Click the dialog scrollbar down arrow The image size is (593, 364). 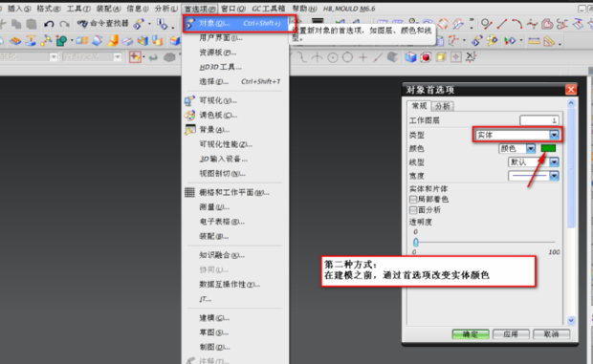pyautogui.click(x=571, y=320)
